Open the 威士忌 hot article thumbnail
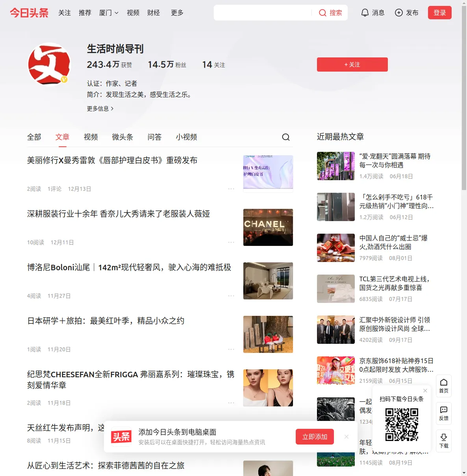This screenshot has height=476, width=467. coord(336,248)
